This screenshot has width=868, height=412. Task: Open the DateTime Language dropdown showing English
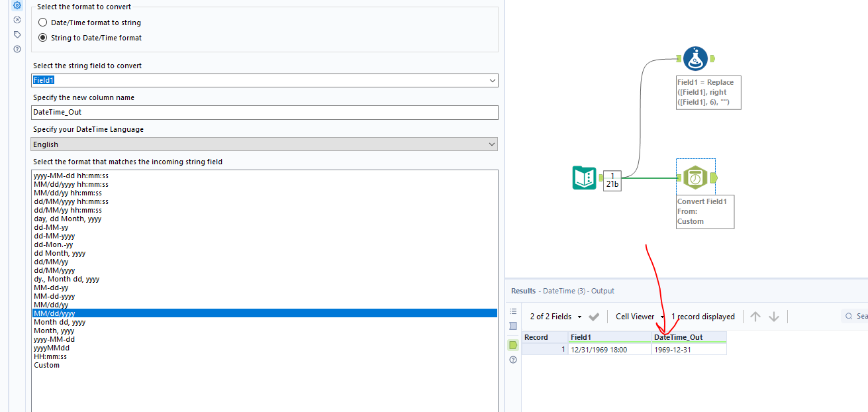click(x=492, y=144)
